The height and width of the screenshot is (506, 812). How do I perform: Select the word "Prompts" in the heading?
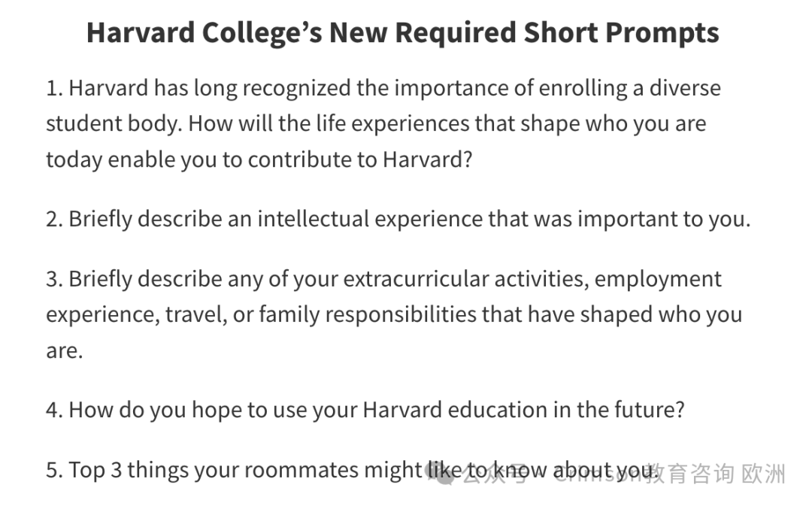(662, 34)
